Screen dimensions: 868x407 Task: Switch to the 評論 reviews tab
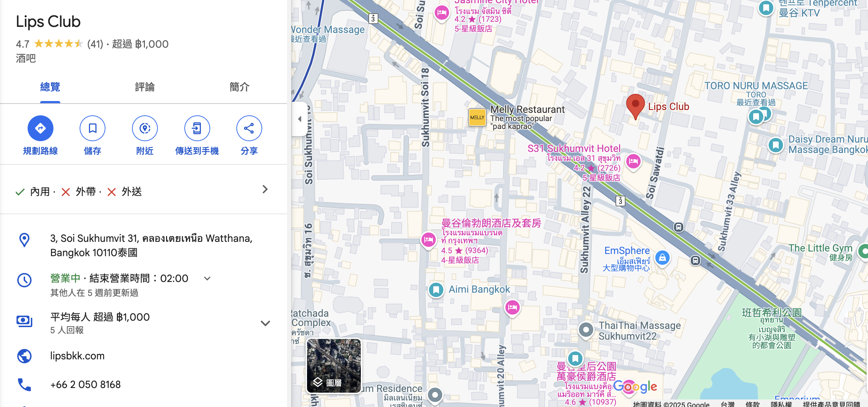[x=145, y=87]
